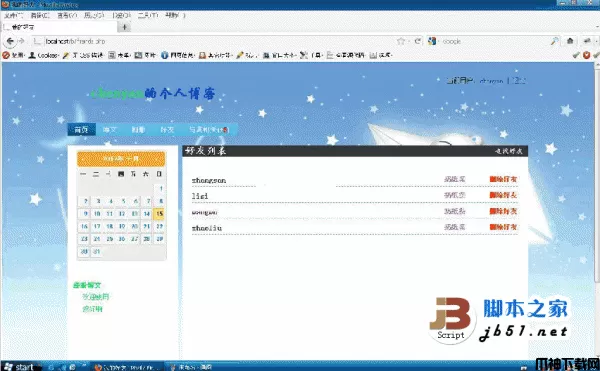The height and width of the screenshot is (371, 600).
Task: Click the magnifier icon in the Google search box
Action: coord(554,41)
